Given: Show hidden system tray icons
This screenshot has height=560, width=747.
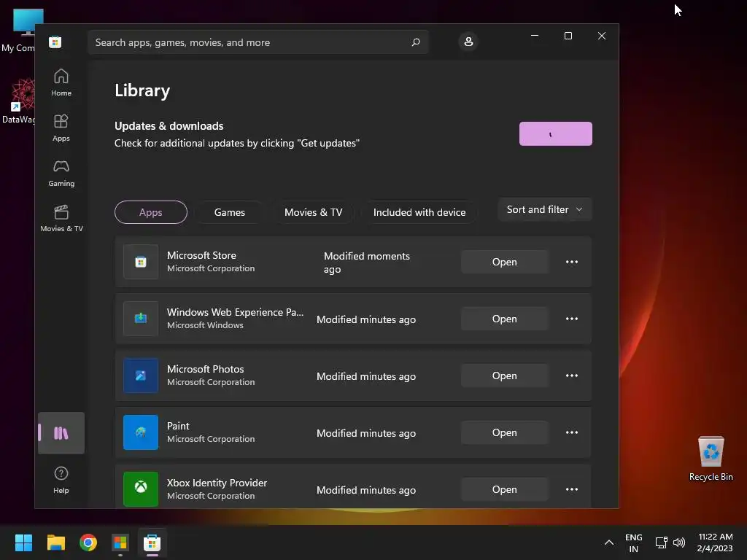Looking at the screenshot, I should [609, 542].
